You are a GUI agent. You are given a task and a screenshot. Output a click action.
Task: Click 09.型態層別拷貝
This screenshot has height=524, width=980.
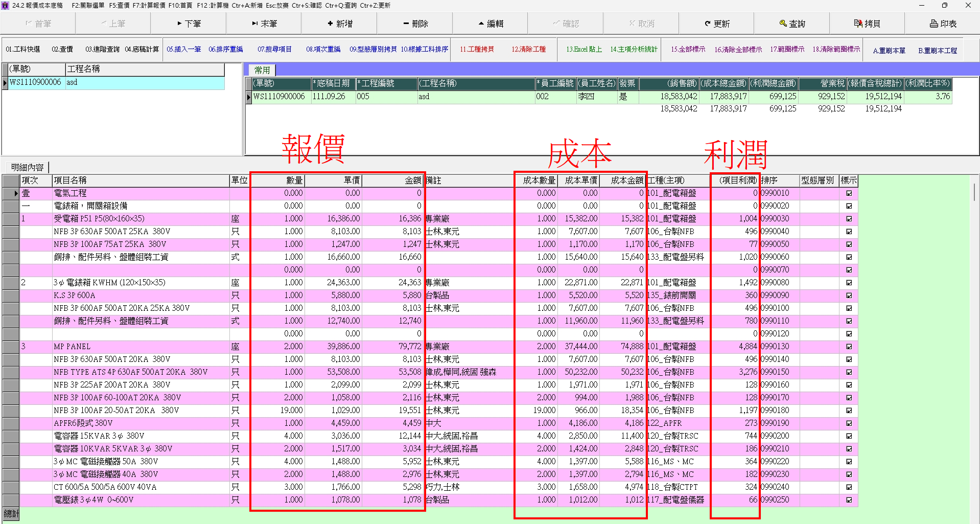[x=373, y=49]
